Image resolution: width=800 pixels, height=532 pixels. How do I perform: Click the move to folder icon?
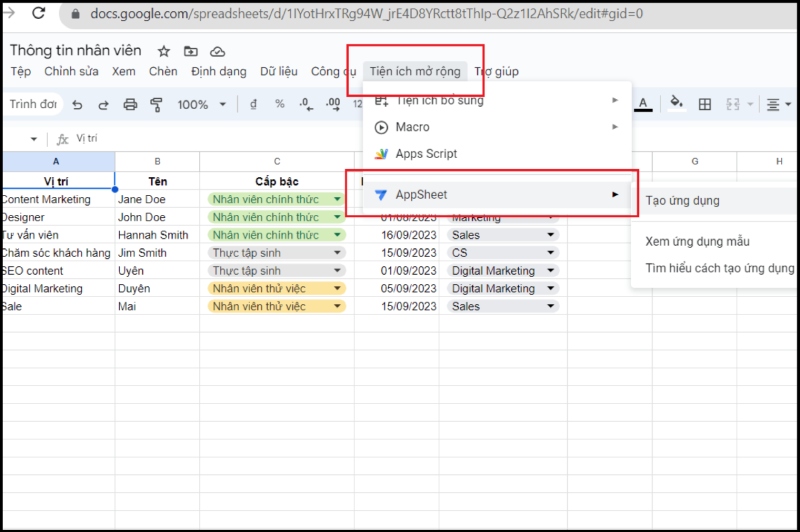click(x=191, y=51)
